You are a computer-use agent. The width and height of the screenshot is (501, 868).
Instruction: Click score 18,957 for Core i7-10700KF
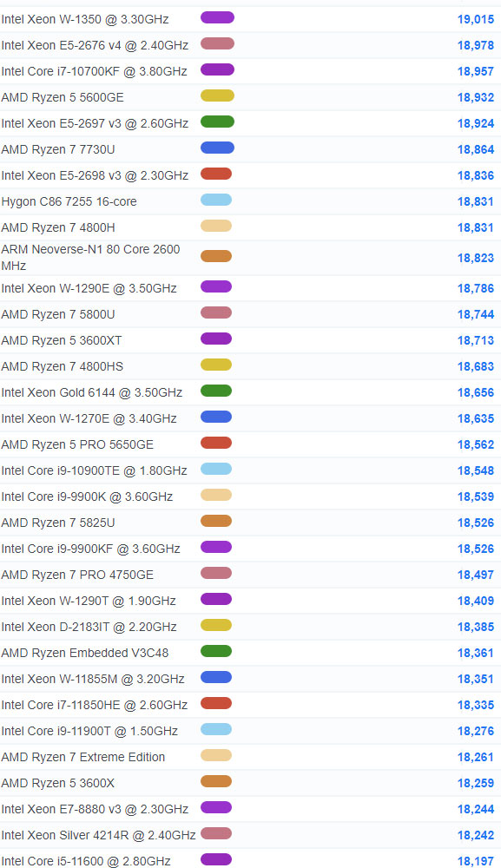476,71
